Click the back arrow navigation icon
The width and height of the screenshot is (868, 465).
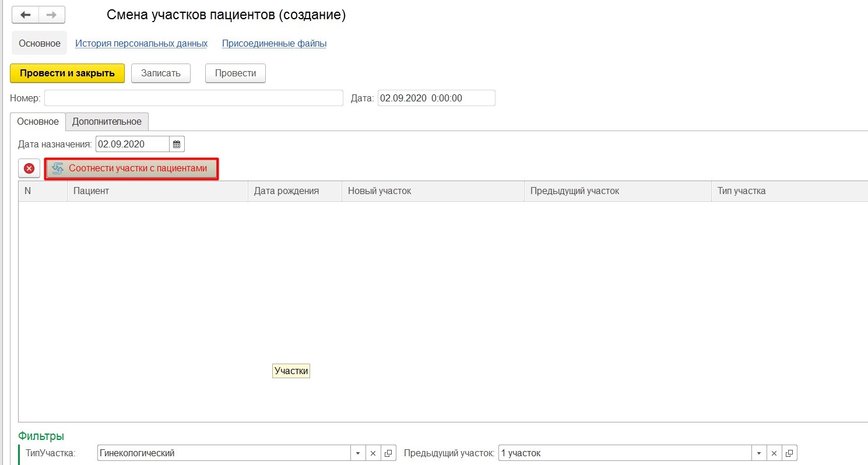(25, 15)
